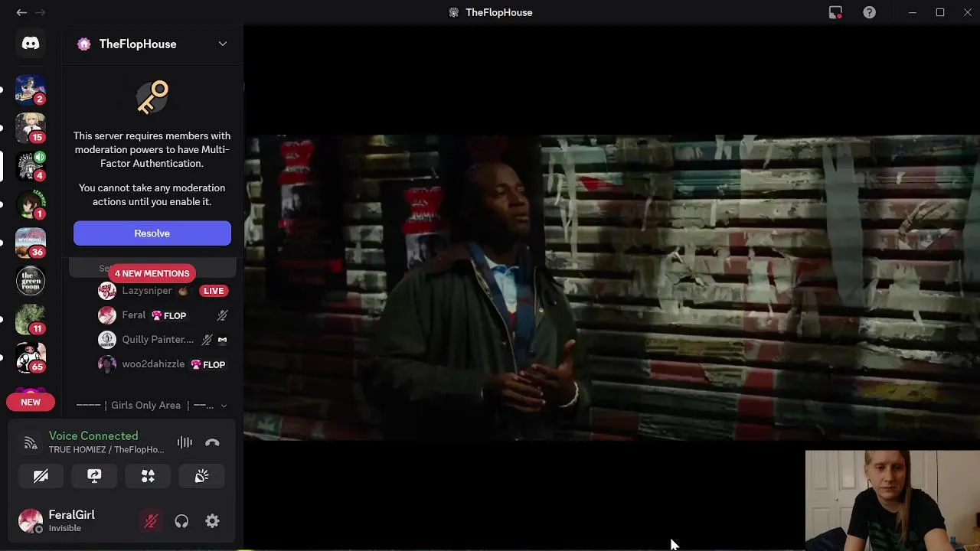Image resolution: width=980 pixels, height=551 pixels.
Task: Open The Green Room server
Action: click(x=31, y=281)
